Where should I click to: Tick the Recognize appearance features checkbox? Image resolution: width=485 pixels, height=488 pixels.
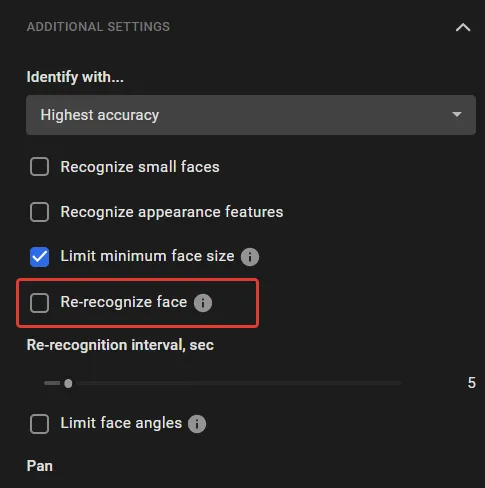(x=39, y=212)
